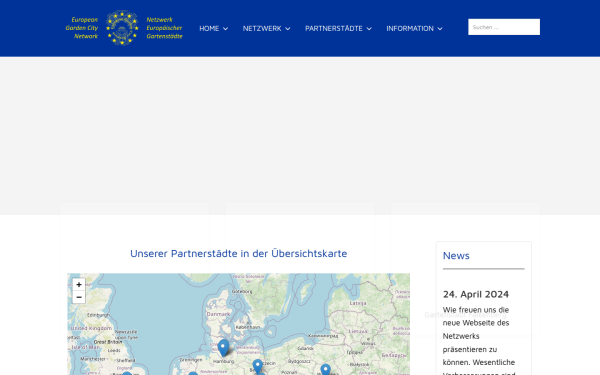Open the INFORMATION menu item

[x=410, y=28]
